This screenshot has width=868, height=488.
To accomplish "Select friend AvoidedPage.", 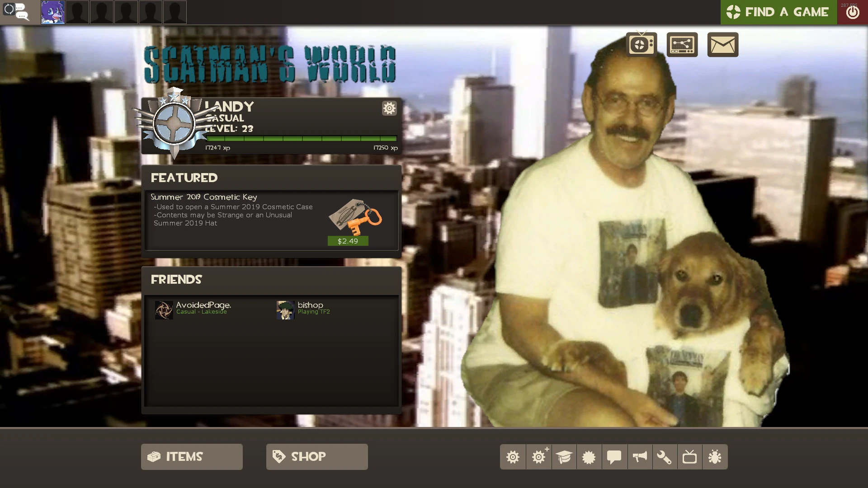I will click(203, 305).
